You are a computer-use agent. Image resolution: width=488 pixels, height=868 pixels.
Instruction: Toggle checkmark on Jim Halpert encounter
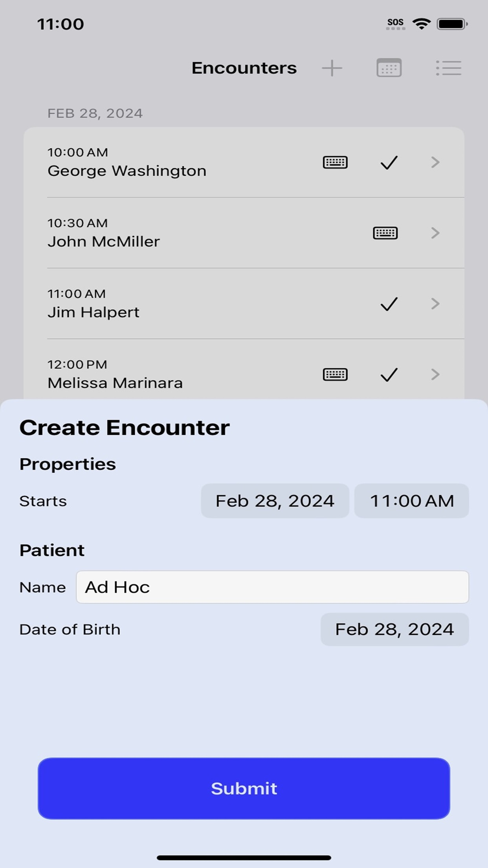point(389,304)
